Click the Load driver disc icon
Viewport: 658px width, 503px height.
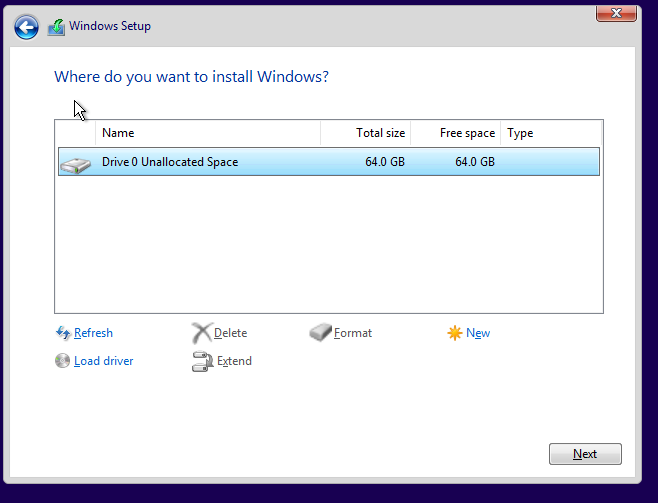63,361
